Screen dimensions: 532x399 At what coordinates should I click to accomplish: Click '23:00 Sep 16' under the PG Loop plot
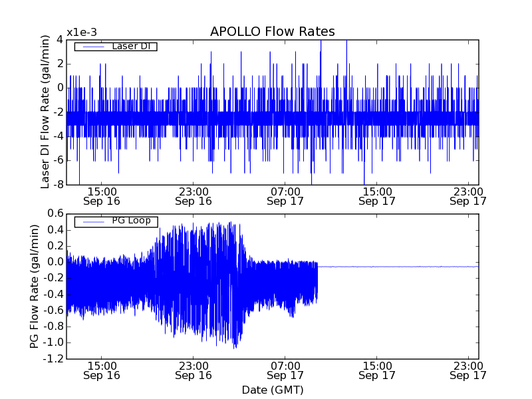click(194, 371)
